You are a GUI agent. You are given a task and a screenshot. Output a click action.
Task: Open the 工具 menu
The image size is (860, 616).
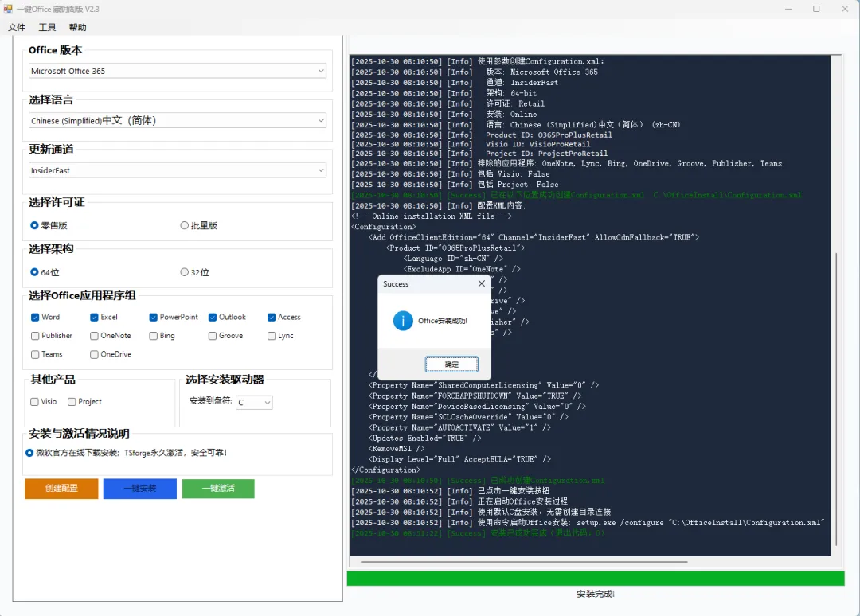47,27
